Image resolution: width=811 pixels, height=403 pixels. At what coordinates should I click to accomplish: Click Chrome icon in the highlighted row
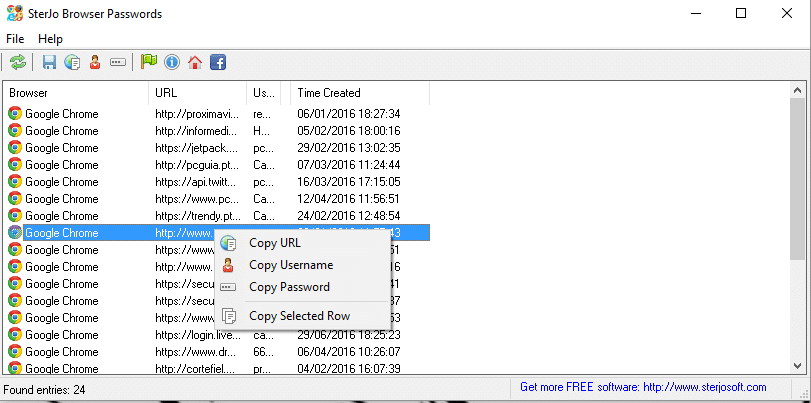click(15, 233)
